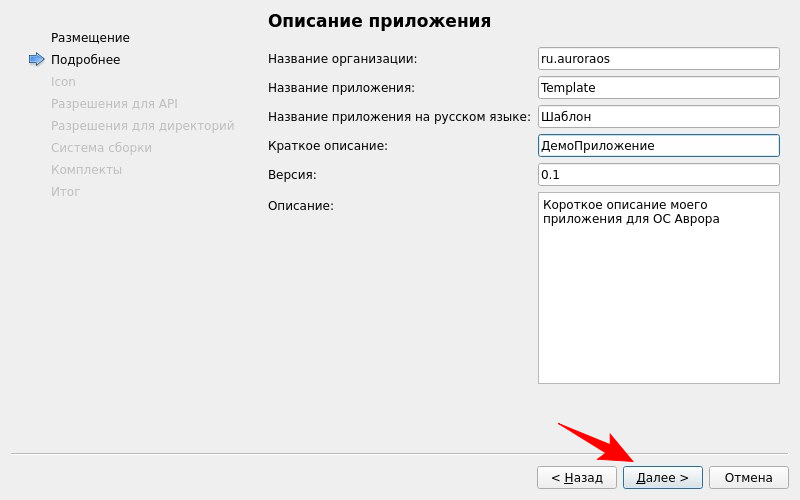Click the Разрешения для API step
This screenshot has height=500, width=800.
click(114, 104)
